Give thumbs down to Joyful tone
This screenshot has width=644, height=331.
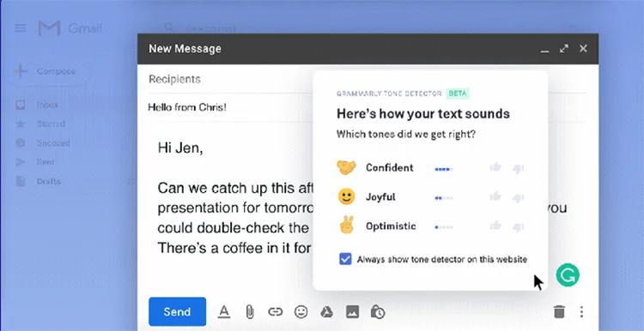[x=519, y=198]
